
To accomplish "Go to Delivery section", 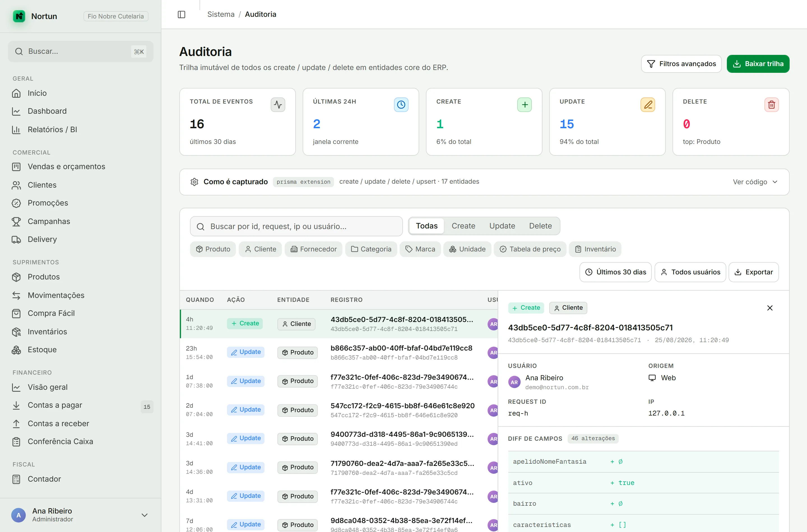I will (x=80, y=239).
